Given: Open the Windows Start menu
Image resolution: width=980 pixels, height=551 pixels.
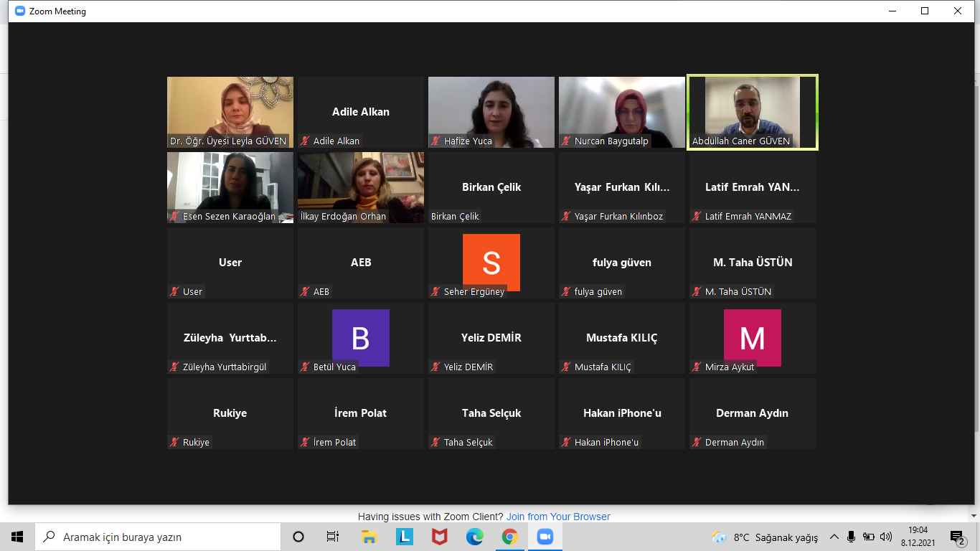Looking at the screenshot, I should click(x=17, y=537).
